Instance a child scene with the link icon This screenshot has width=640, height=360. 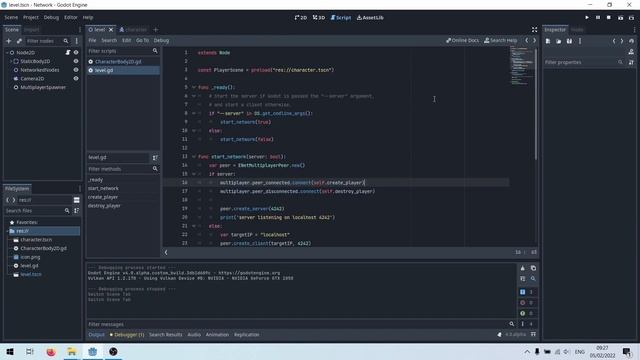pyautogui.click(x=19, y=41)
